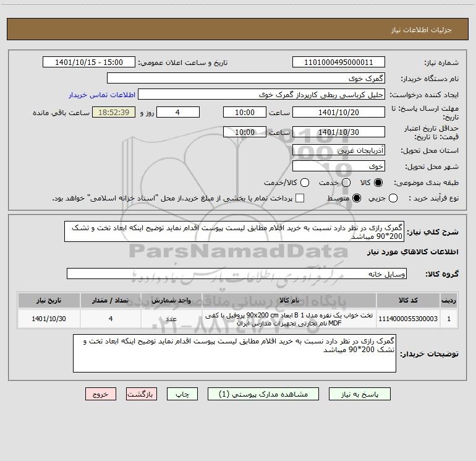Toggle the اسناد خزانه اسلامی payment checkbox

[300, 198]
